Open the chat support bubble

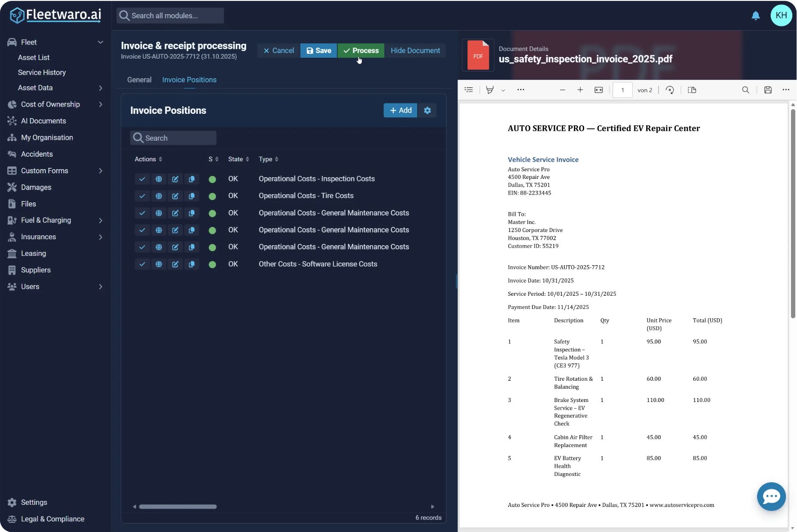pyautogui.click(x=771, y=496)
